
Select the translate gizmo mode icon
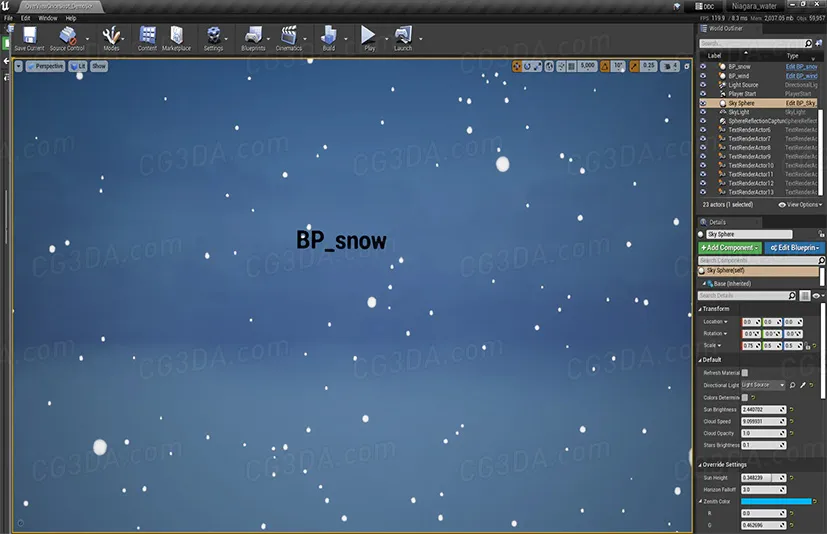click(517, 66)
